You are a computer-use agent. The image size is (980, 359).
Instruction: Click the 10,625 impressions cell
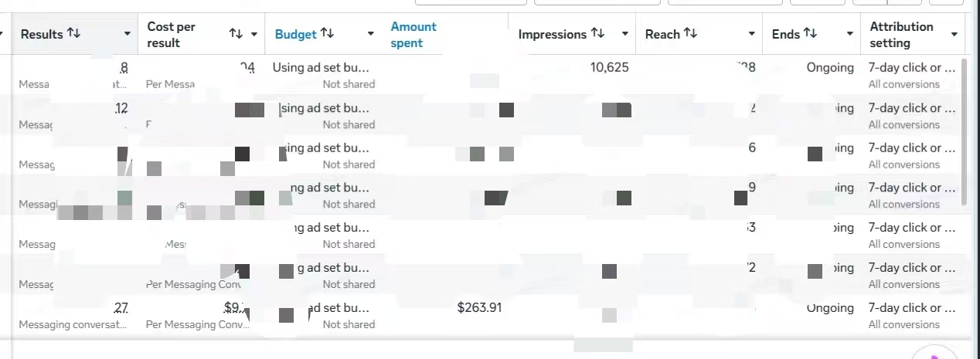pos(610,67)
